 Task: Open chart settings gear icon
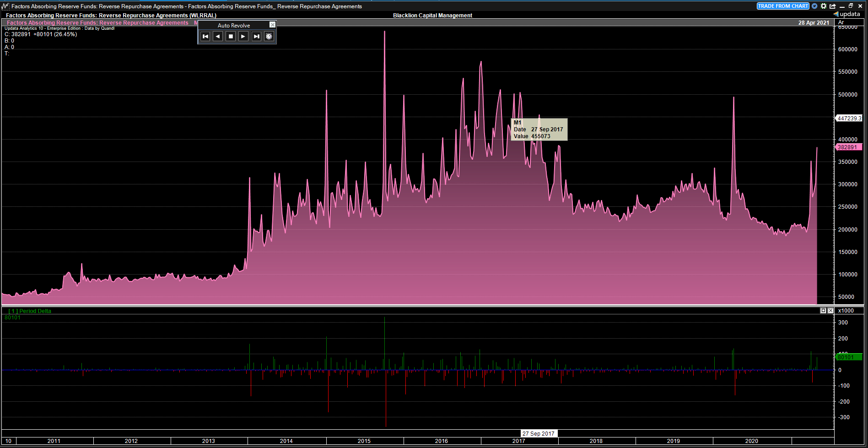click(x=824, y=6)
